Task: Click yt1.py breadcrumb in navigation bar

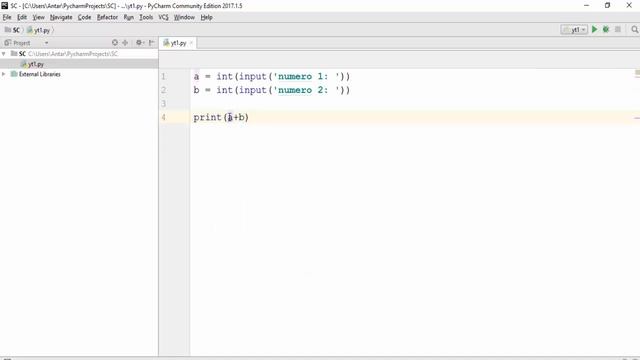Action: coord(38,30)
